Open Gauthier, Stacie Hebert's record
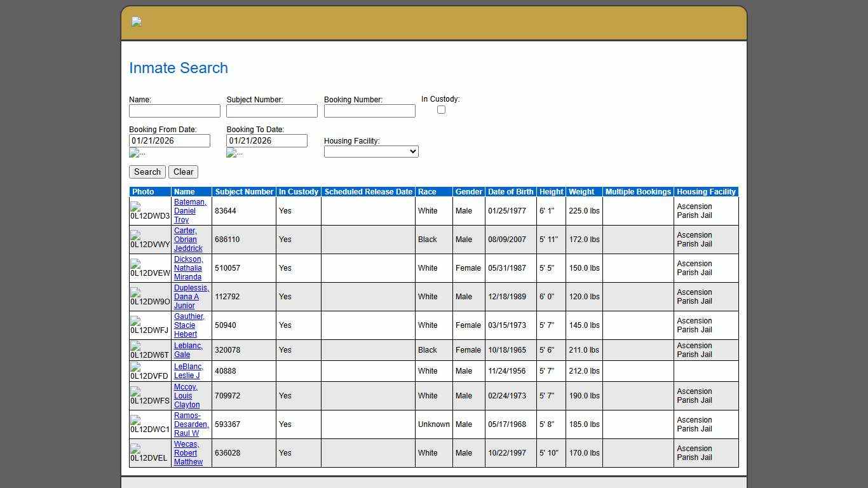The image size is (868, 488). [x=189, y=325]
